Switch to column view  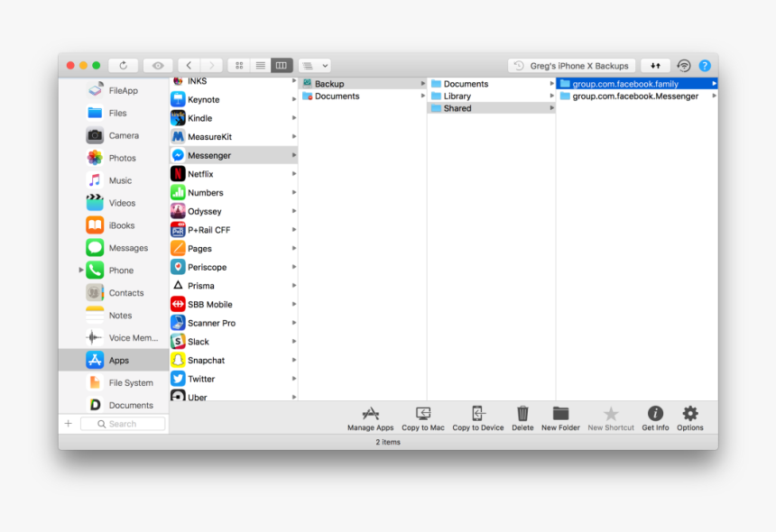[282, 65]
